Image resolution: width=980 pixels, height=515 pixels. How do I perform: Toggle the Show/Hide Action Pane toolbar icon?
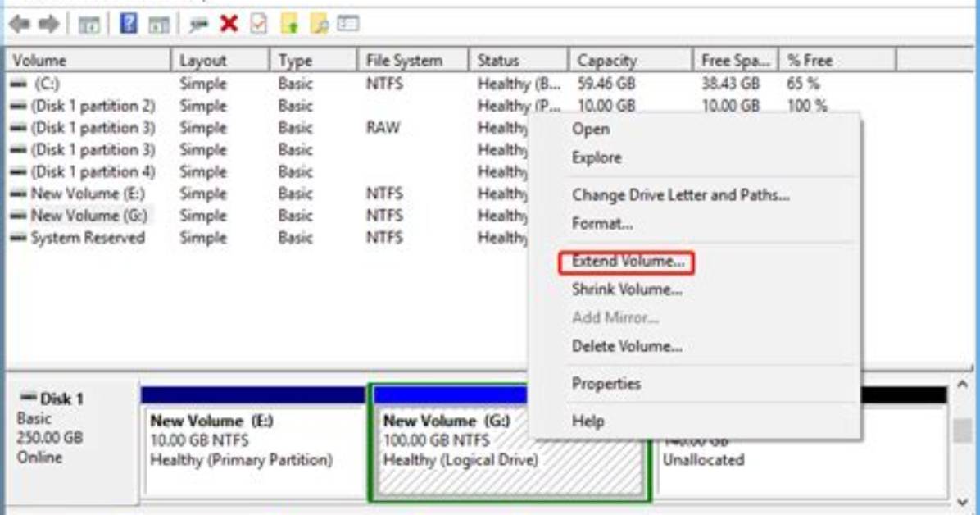tap(159, 25)
